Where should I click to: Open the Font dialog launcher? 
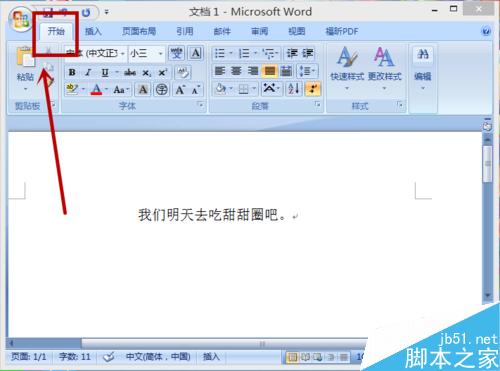tap(200, 105)
